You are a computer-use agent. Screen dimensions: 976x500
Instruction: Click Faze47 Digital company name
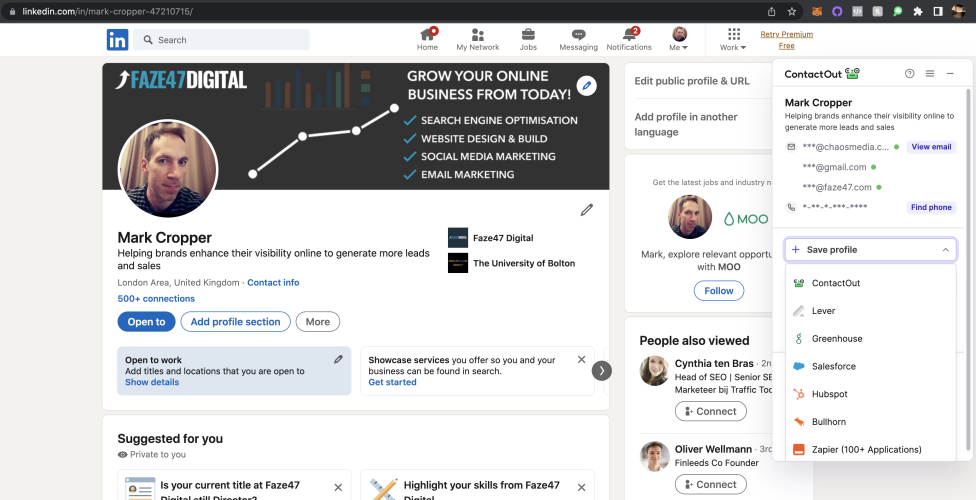point(503,238)
